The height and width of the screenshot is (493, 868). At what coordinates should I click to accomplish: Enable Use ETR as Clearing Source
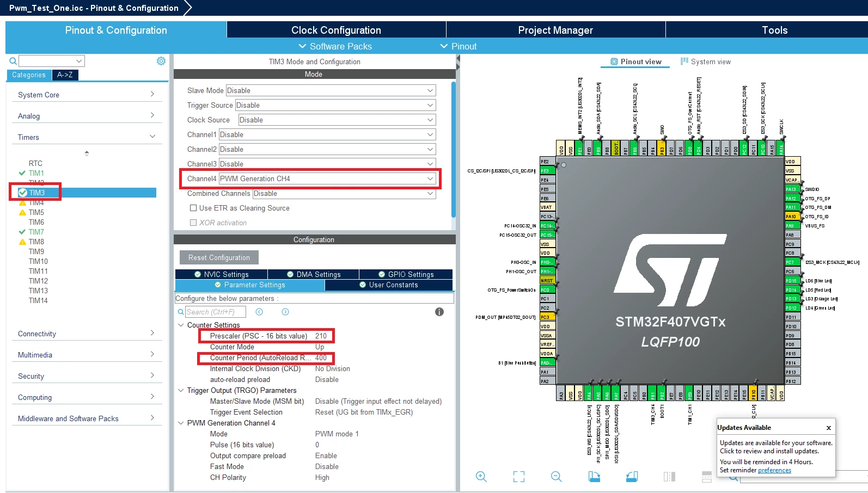[x=193, y=208]
